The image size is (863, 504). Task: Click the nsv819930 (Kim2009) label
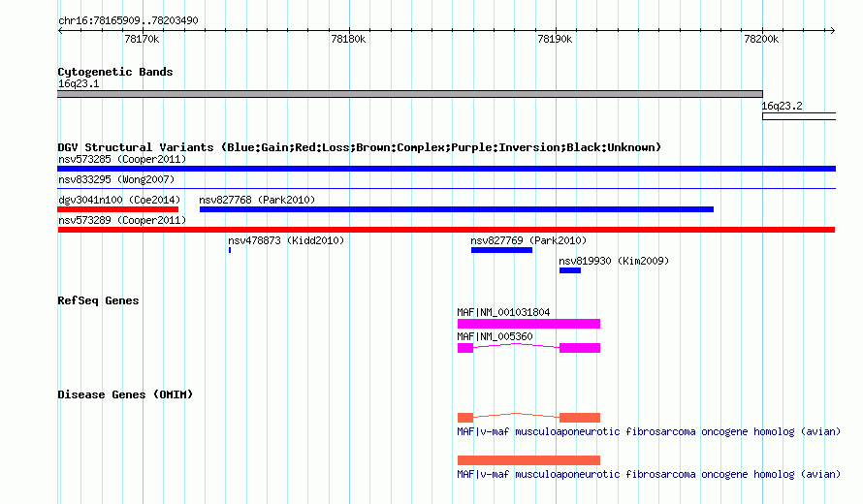coord(614,261)
